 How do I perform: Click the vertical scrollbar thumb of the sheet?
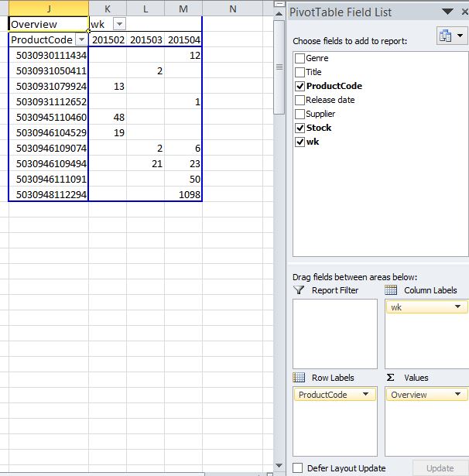(279, 67)
